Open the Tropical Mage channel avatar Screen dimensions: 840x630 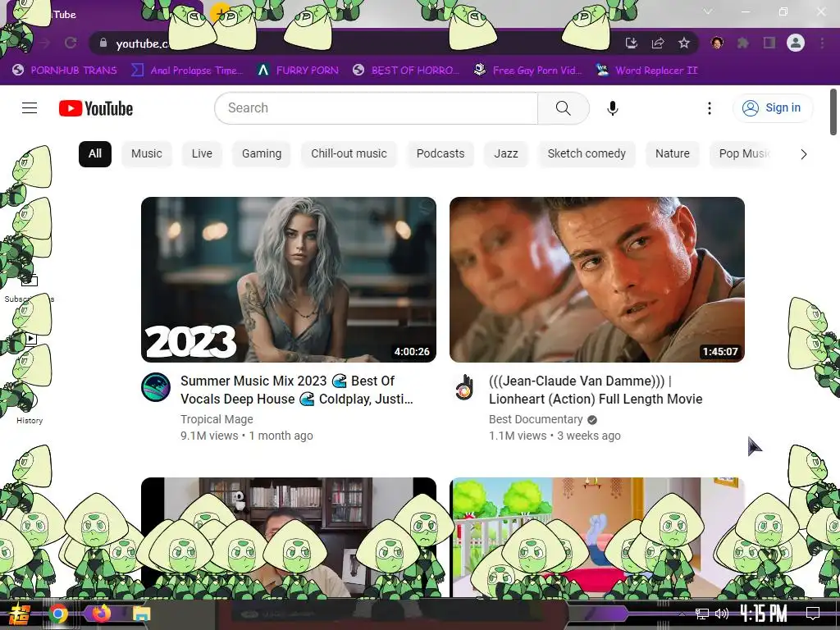pos(156,387)
